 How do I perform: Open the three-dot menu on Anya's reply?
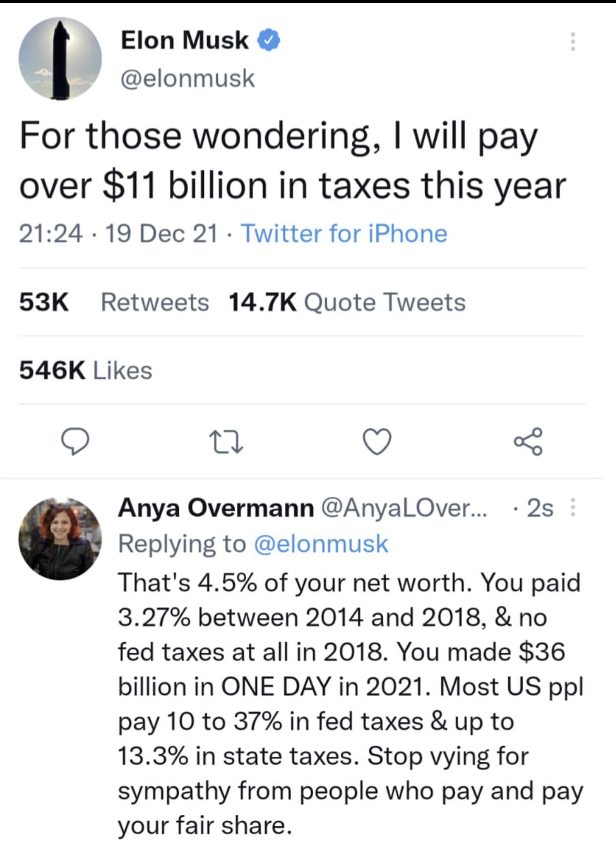tap(573, 507)
